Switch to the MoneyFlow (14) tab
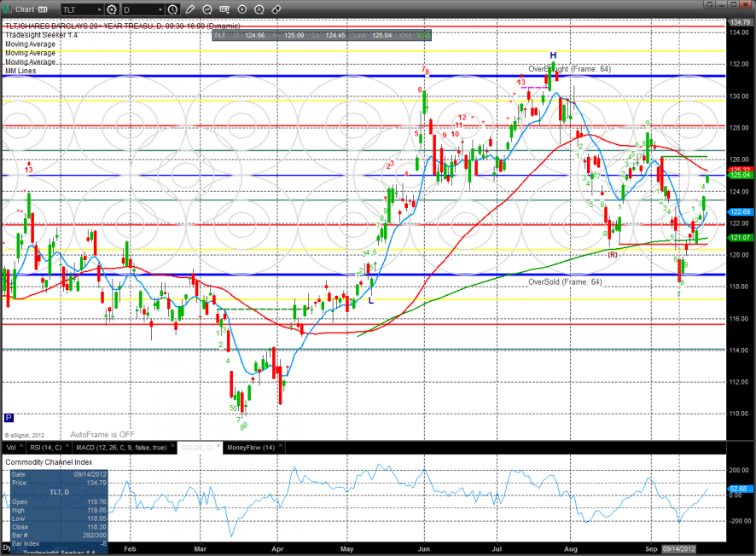The height and width of the screenshot is (556, 756). pyautogui.click(x=249, y=447)
